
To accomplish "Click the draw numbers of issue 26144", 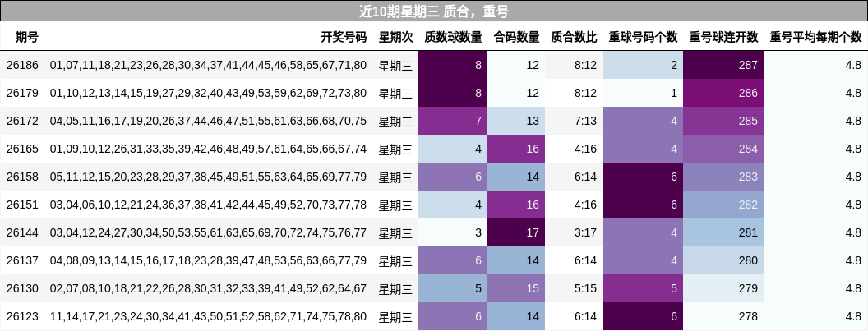I will (208, 233).
